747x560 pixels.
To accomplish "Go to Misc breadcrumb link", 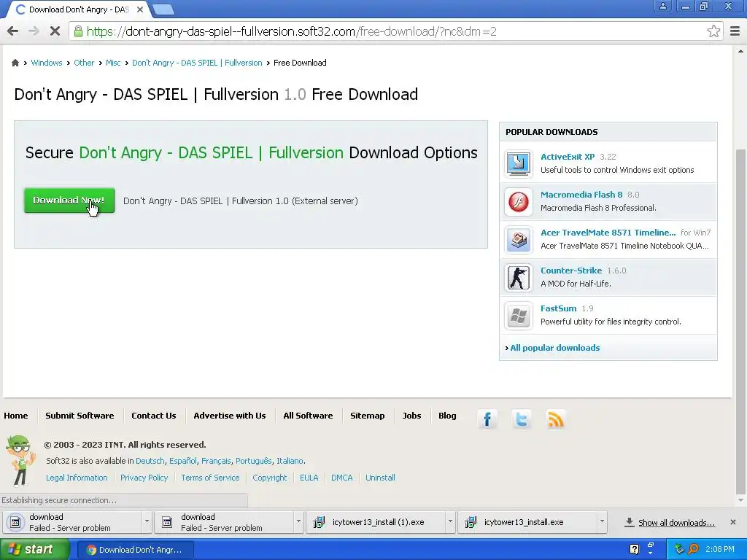I will tap(113, 63).
